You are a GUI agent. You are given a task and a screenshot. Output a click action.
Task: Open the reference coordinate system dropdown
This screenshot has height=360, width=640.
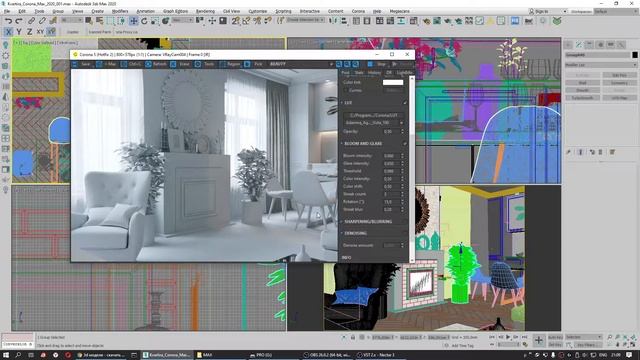click(183, 20)
